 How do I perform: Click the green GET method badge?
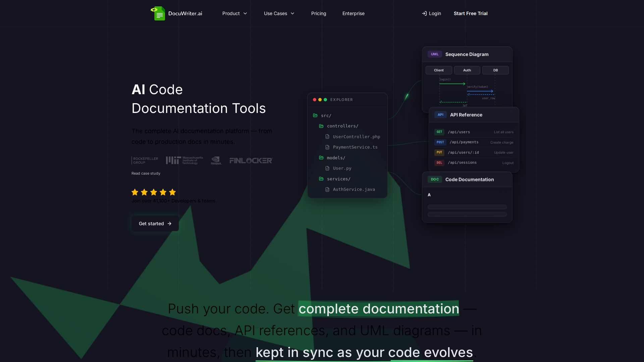click(x=439, y=132)
